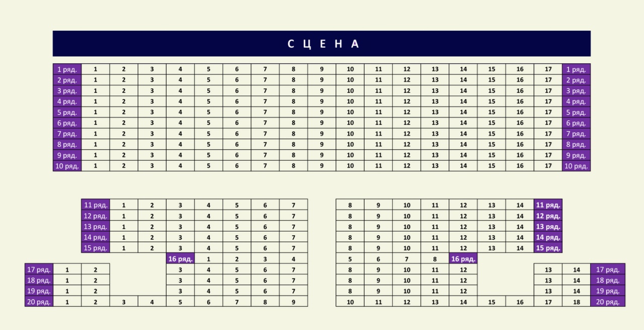This screenshot has height=330, width=644.
Task: Select seat 9 in row 20
Action: pos(293,302)
